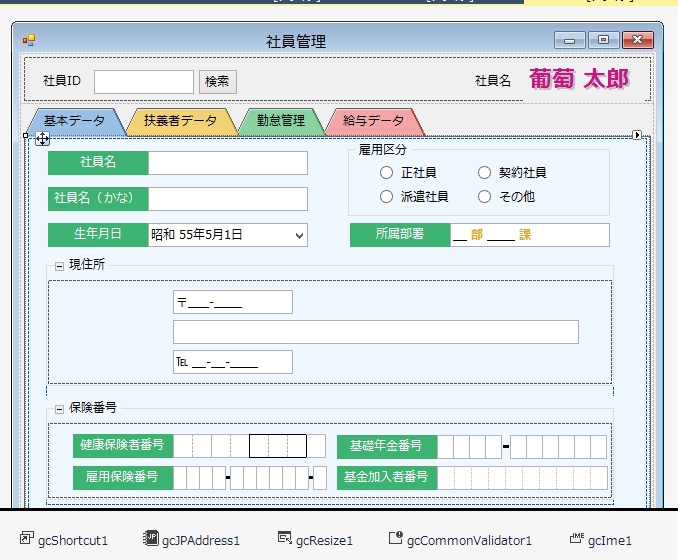Viewport: 678px width, 560px height.
Task: Click the Tel phone number field
Action: click(233, 362)
